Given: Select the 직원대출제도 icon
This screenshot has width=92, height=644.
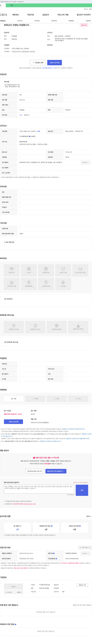Looking at the screenshot, I should coord(29,284).
